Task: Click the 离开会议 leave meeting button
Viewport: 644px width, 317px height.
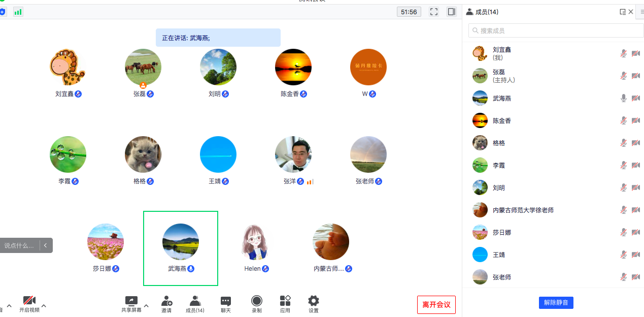Action: pyautogui.click(x=436, y=305)
